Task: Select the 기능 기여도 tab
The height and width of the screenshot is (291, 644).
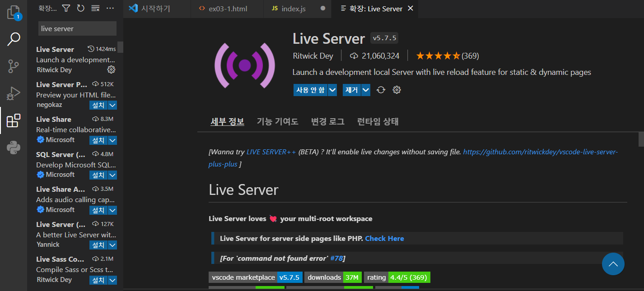Action: pyautogui.click(x=278, y=121)
